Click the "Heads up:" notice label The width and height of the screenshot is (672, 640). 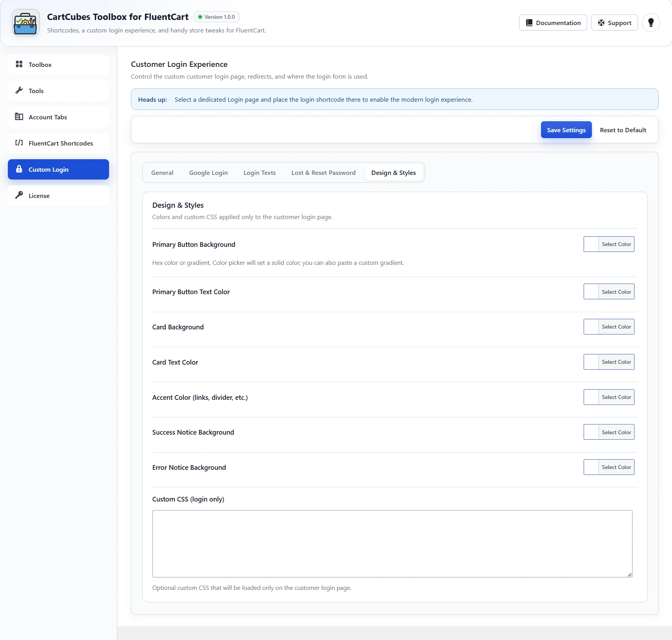[152, 99]
